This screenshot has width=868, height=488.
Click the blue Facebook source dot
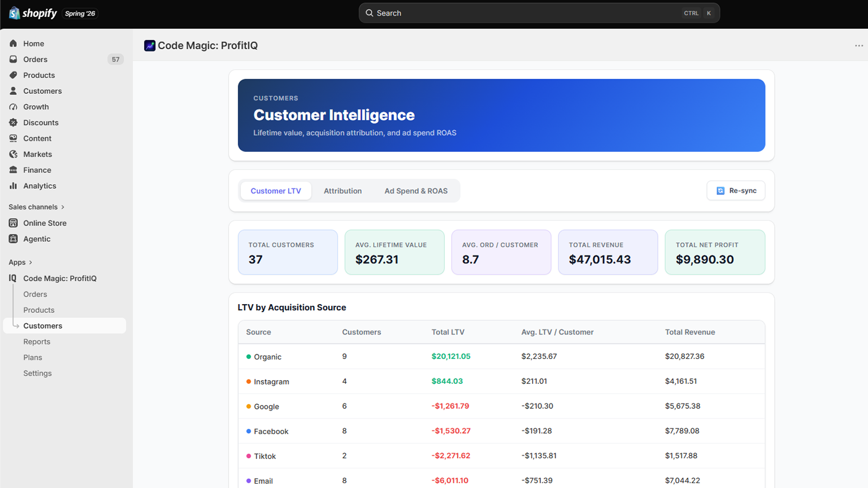[248, 431]
